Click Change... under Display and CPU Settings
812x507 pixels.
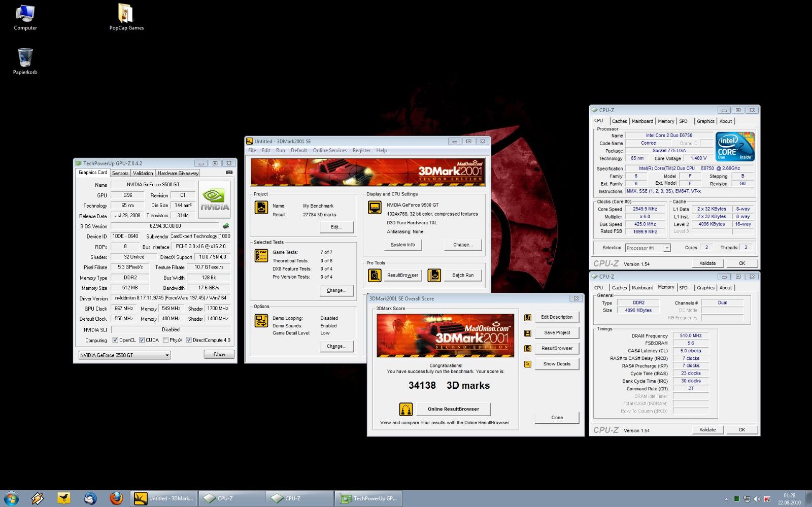463,245
